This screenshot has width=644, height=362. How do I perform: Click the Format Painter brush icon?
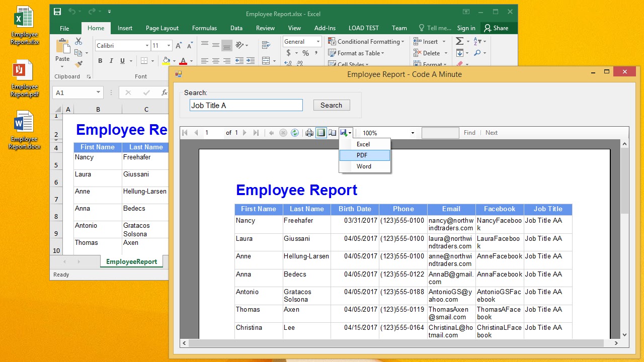click(78, 64)
